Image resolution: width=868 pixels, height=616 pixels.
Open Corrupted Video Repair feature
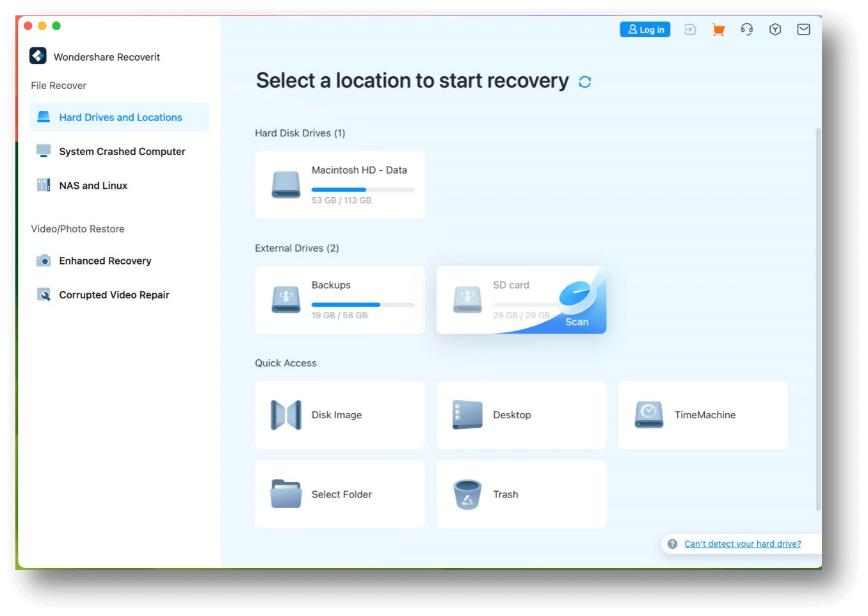click(114, 295)
